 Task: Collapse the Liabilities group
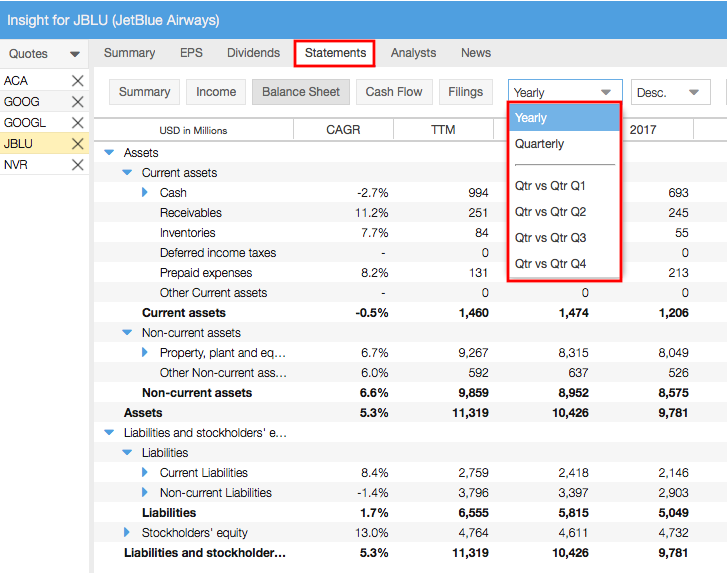tap(127, 452)
